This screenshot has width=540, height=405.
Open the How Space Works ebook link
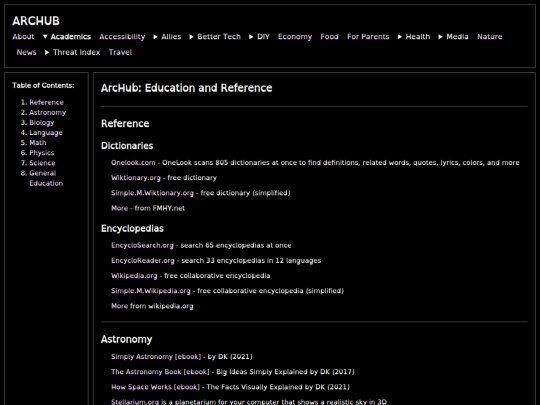pos(155,387)
